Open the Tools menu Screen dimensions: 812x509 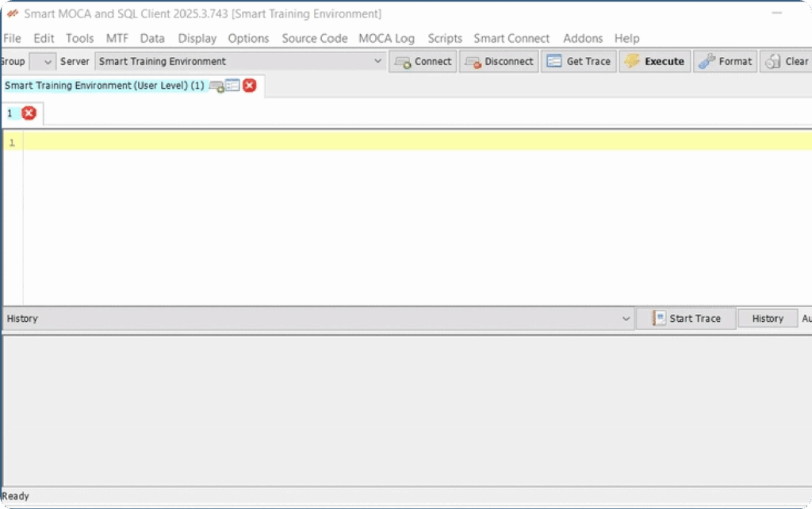80,38
